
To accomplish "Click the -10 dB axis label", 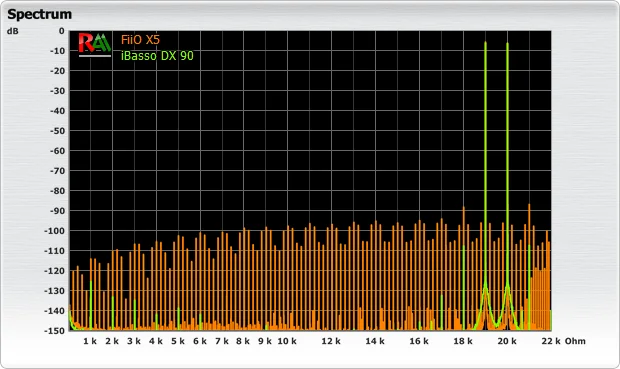I will [x=57, y=51].
